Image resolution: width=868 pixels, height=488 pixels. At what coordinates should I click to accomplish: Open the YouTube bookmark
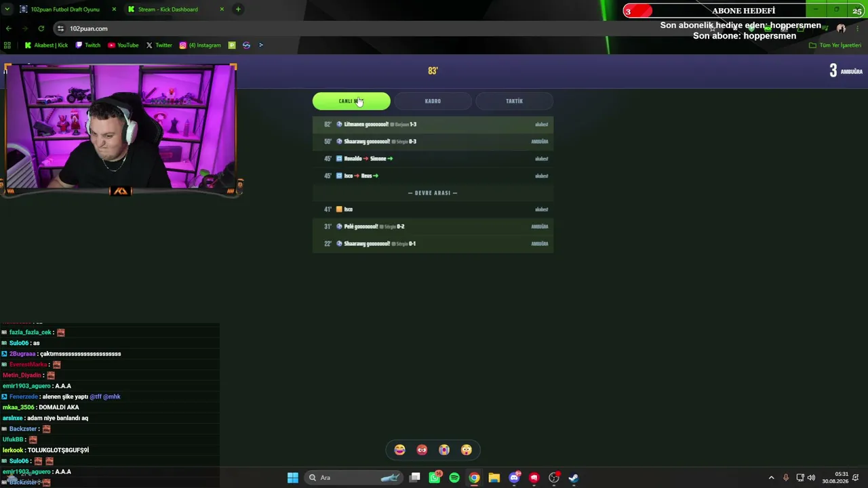[x=123, y=45]
